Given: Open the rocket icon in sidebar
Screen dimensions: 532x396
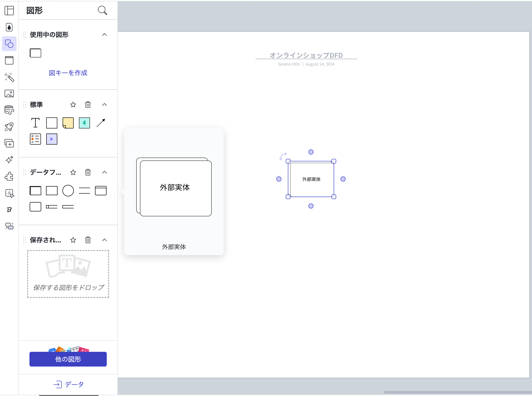Looking at the screenshot, I should [9, 127].
